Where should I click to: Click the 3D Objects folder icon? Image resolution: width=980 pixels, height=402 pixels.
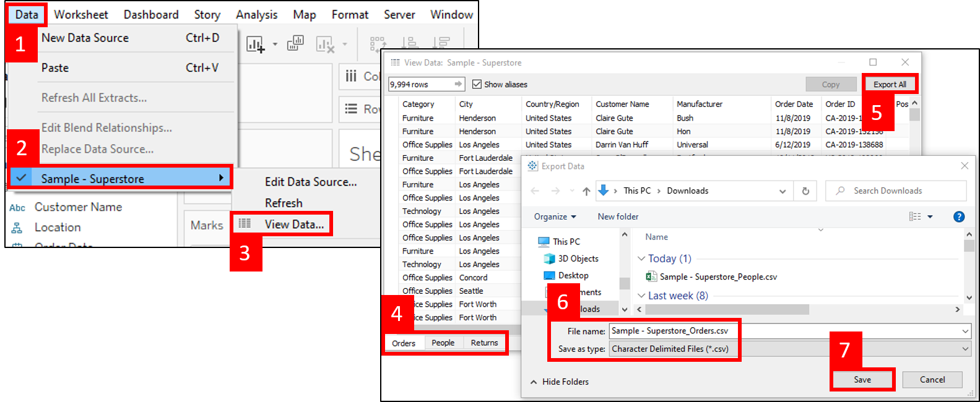(549, 259)
